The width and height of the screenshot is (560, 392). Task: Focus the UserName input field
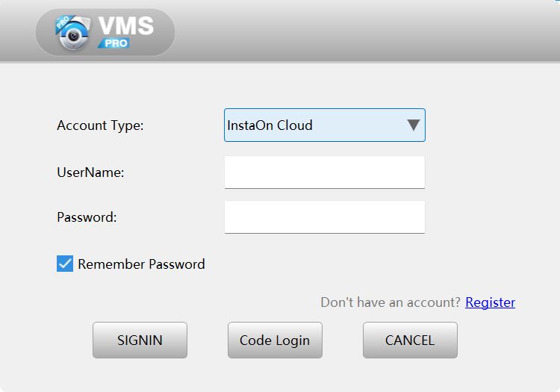click(324, 172)
